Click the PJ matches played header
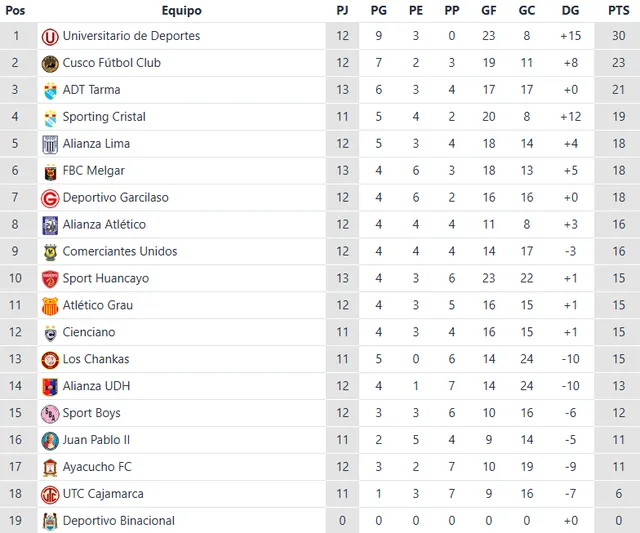Screen dimensions: 640x533 point(343,11)
